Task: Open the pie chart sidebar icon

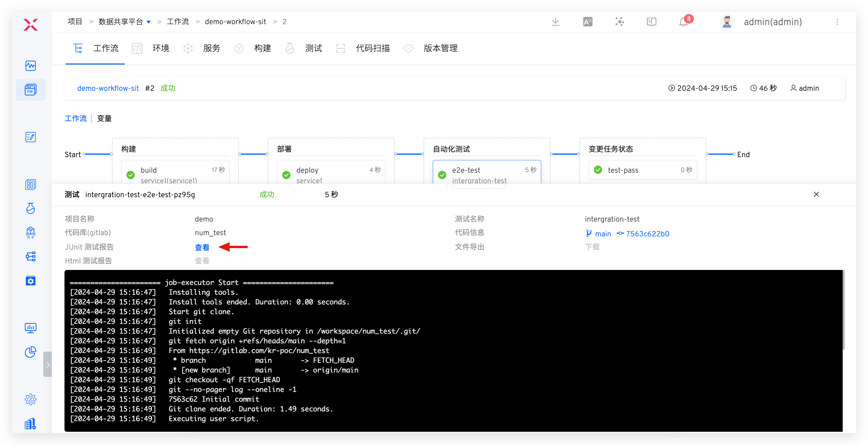Action: click(30, 352)
